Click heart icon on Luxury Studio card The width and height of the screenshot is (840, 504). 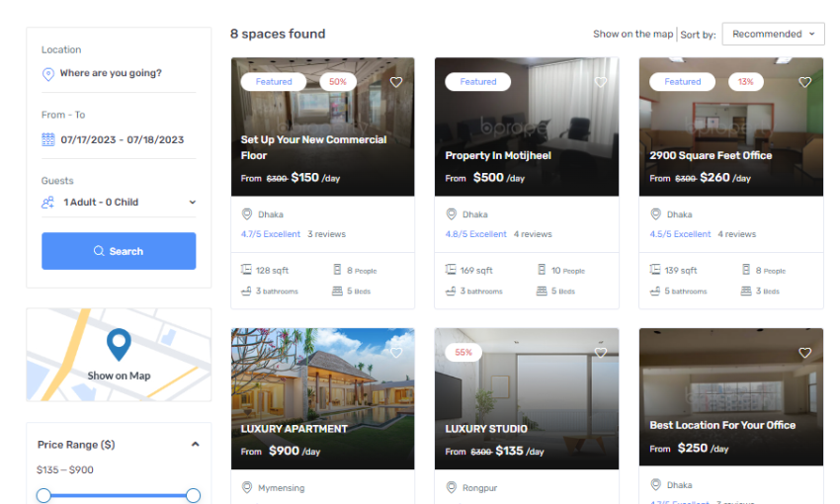click(x=601, y=353)
